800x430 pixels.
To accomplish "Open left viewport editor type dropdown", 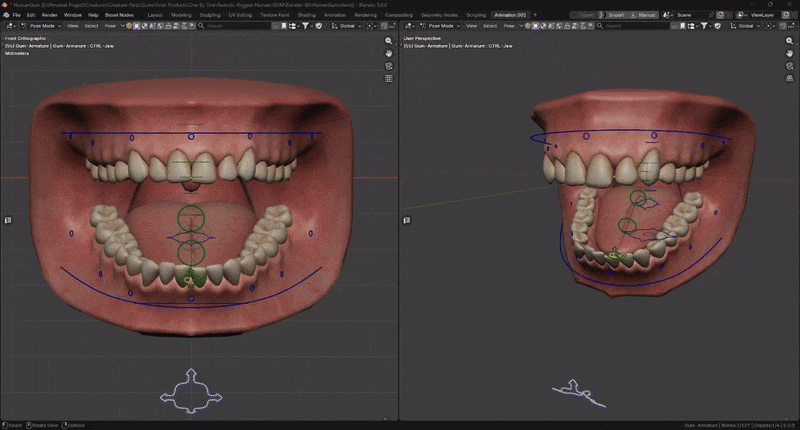I will tap(11, 26).
